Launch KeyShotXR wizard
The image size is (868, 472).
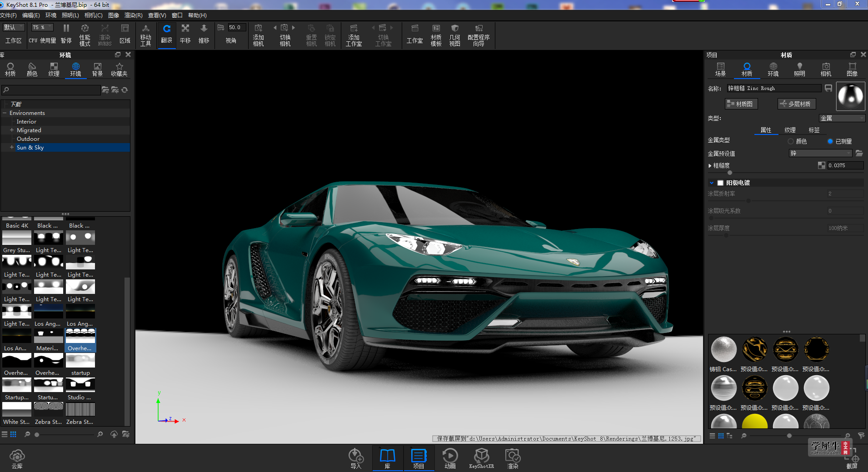[x=482, y=458]
